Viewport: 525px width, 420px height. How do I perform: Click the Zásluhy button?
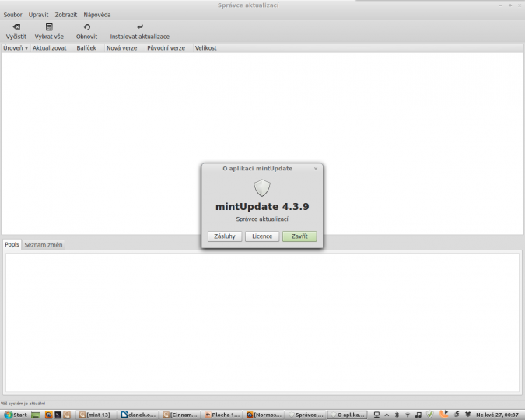(225, 236)
